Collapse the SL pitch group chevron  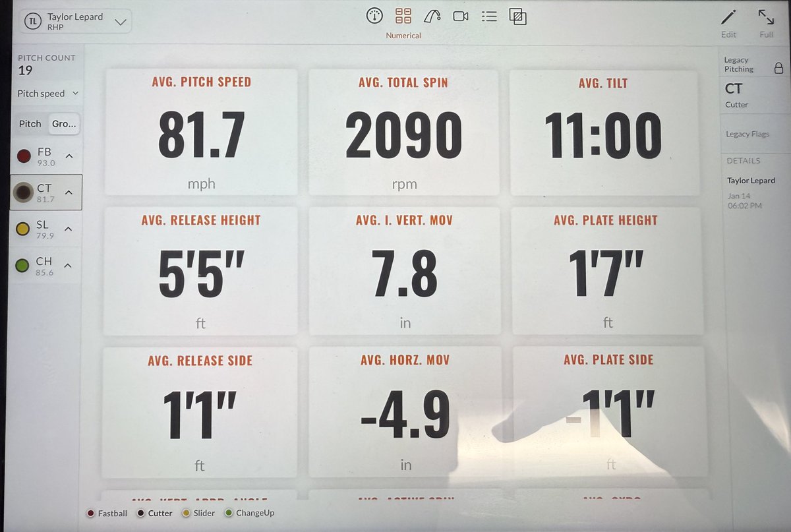pyautogui.click(x=69, y=229)
